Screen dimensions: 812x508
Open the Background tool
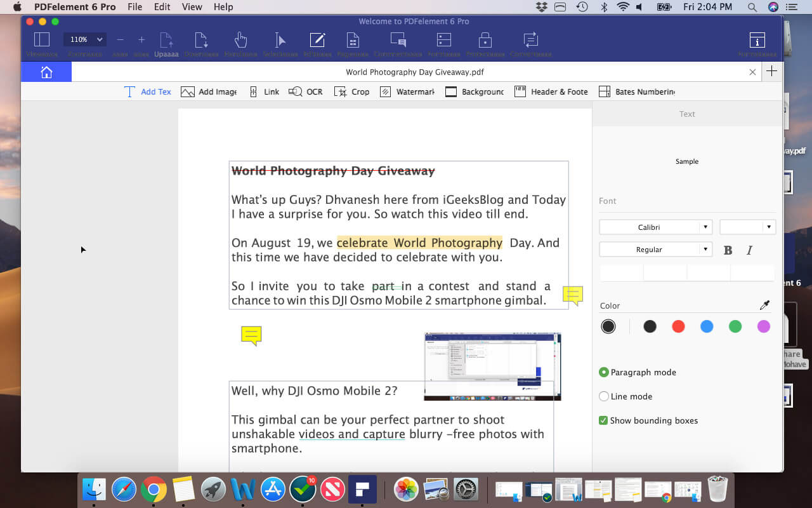pyautogui.click(x=475, y=91)
